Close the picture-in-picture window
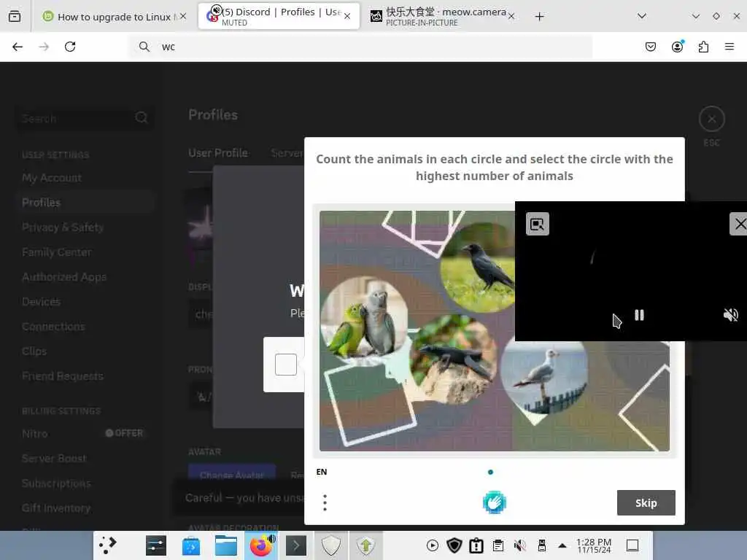This screenshot has width=747, height=560. (739, 224)
